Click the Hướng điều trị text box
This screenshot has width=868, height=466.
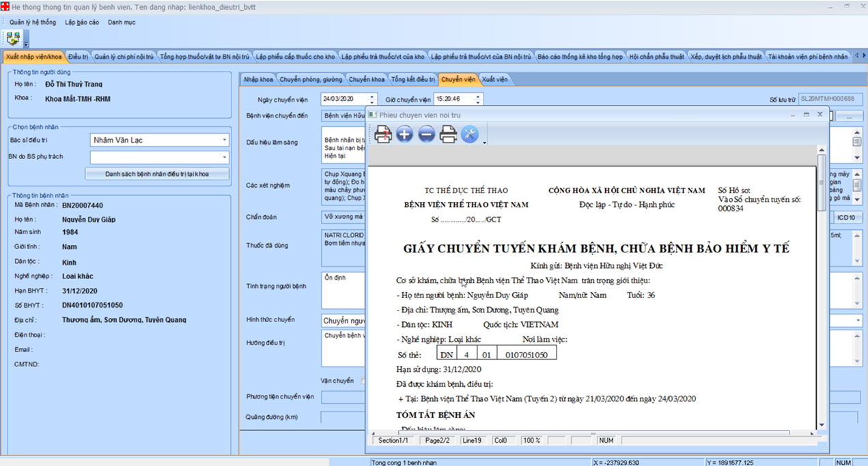pyautogui.click(x=343, y=349)
